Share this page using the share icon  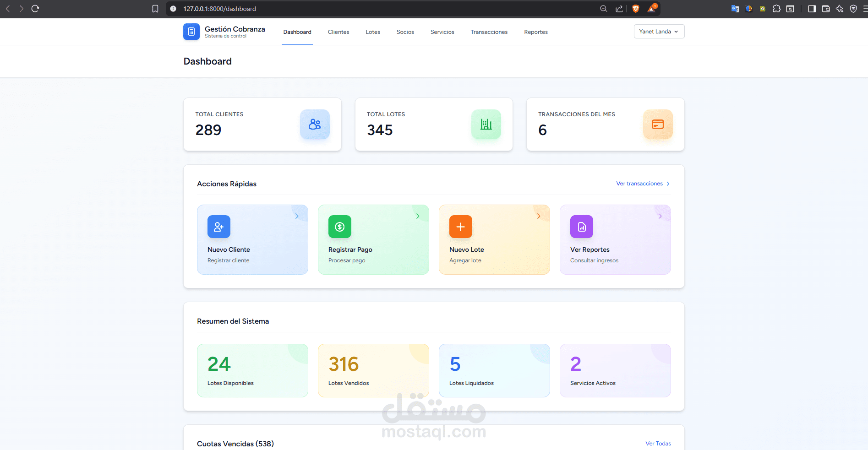click(619, 9)
